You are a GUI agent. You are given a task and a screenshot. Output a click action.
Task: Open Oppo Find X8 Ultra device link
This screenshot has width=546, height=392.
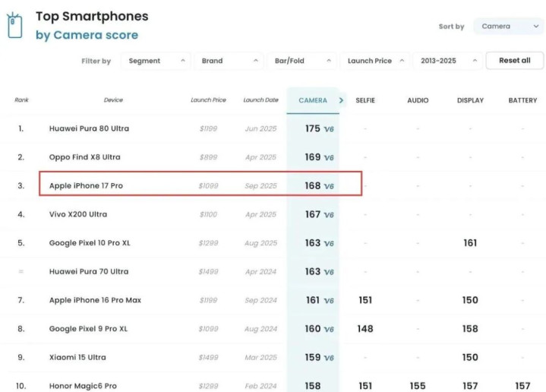pyautogui.click(x=84, y=157)
